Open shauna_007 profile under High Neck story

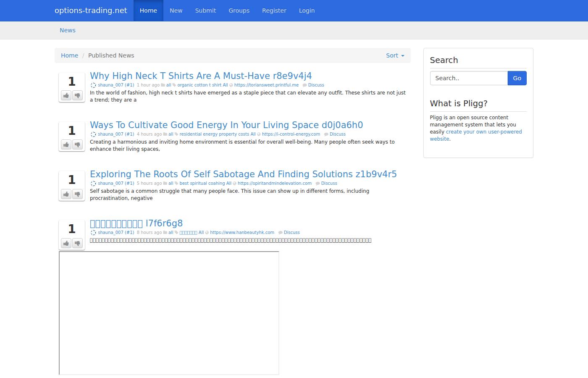(x=116, y=85)
